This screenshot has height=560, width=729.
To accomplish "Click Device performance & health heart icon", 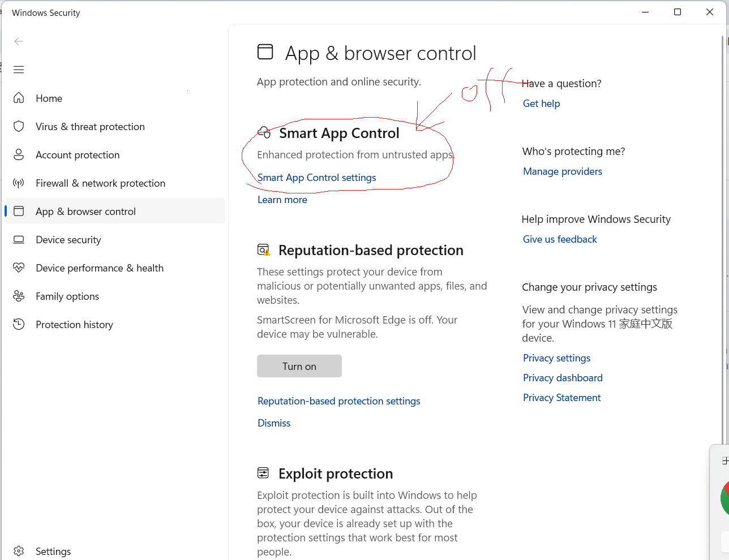I will 19,268.
